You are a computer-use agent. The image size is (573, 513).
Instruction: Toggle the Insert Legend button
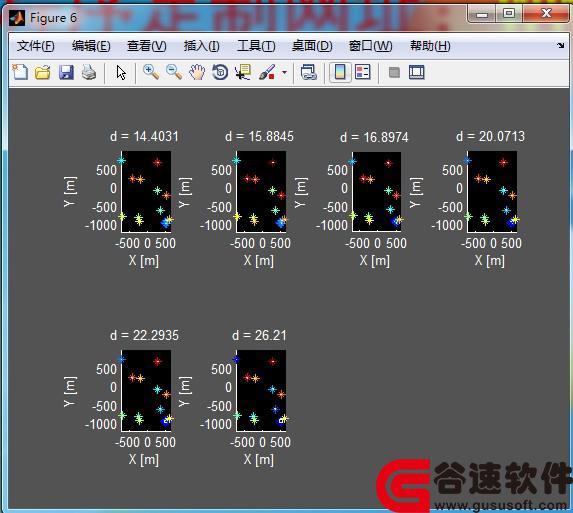pyautogui.click(x=363, y=72)
